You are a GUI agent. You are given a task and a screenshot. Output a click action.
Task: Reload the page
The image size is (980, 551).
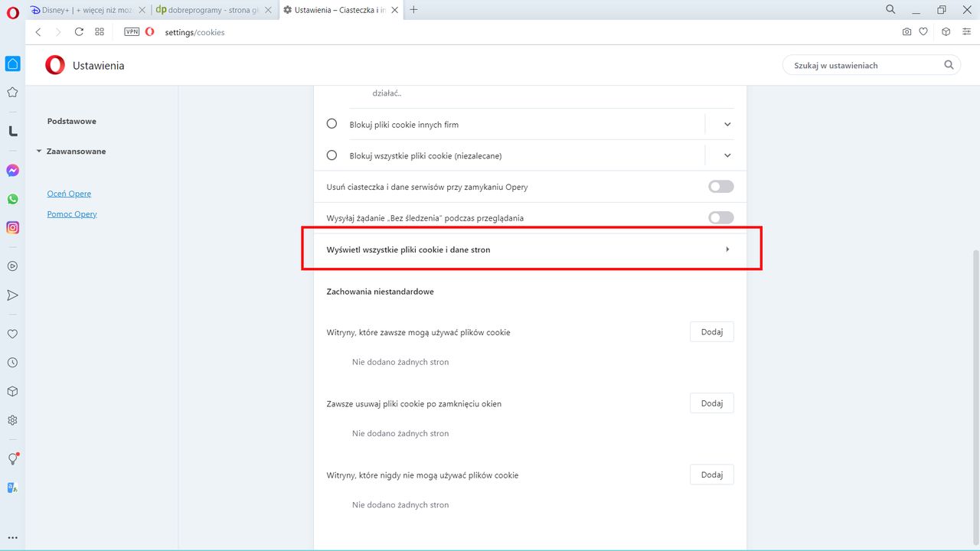[x=79, y=32]
